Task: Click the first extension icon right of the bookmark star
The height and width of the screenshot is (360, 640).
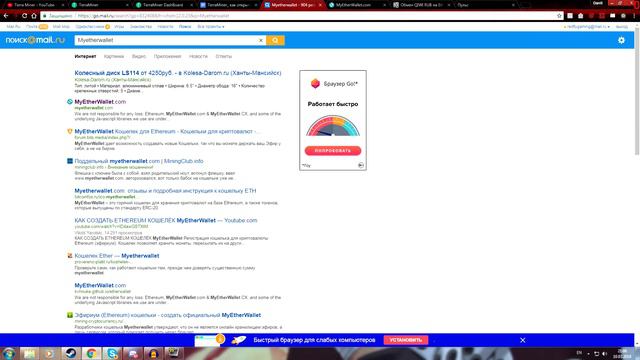Action: 570,16
